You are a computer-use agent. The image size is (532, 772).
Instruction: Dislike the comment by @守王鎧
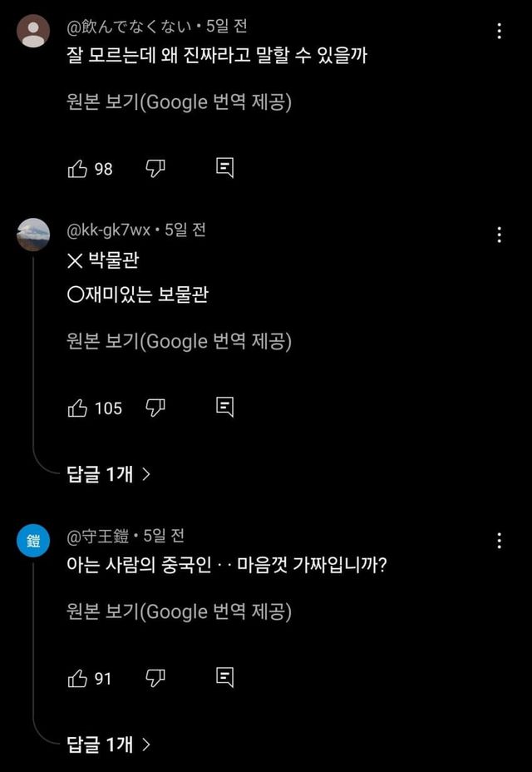156,679
